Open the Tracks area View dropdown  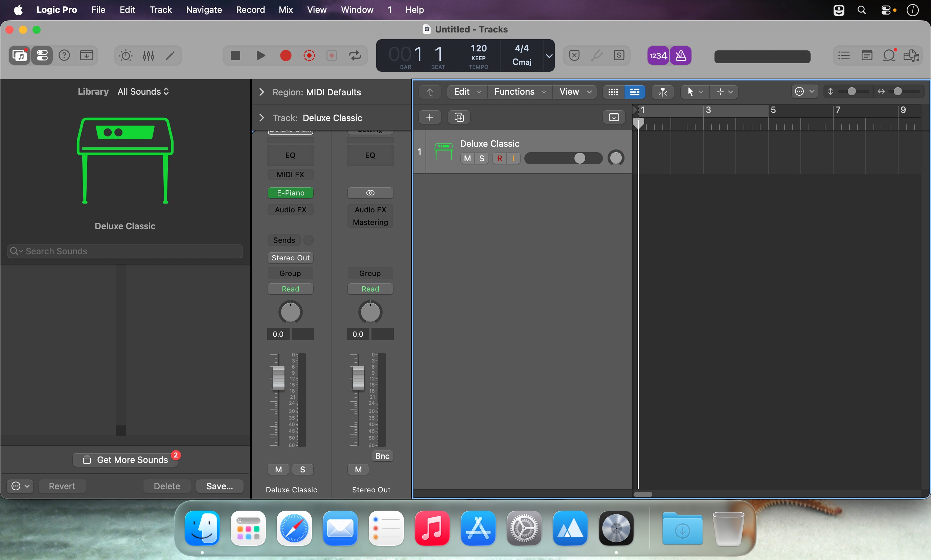click(x=575, y=92)
